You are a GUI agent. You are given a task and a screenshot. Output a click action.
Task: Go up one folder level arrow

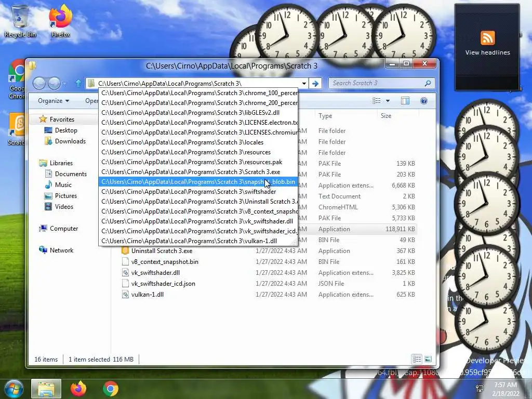(x=78, y=83)
